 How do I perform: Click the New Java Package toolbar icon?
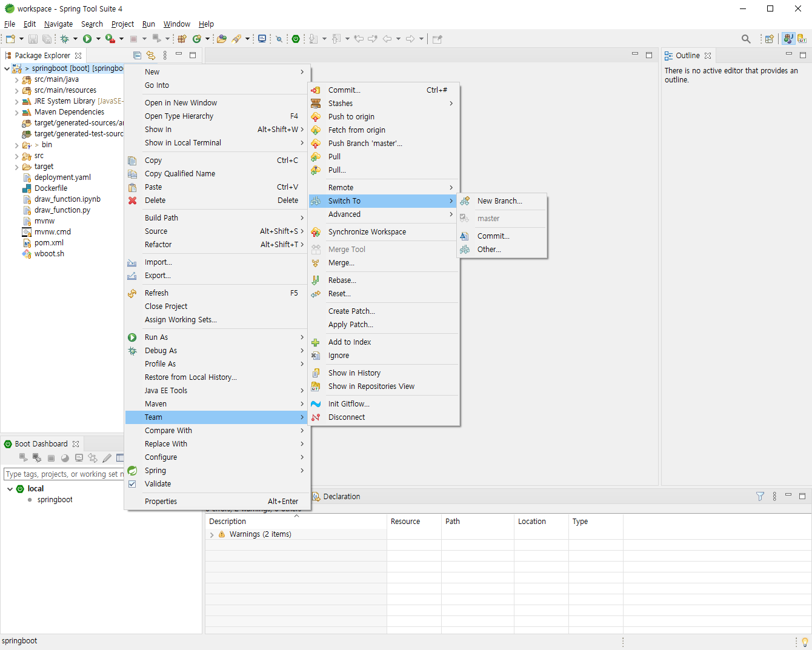[182, 39]
